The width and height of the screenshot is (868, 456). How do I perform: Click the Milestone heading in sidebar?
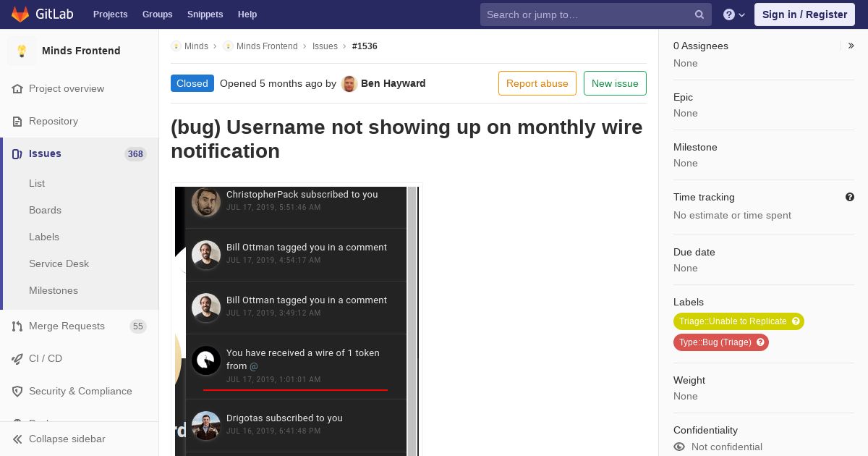(695, 147)
